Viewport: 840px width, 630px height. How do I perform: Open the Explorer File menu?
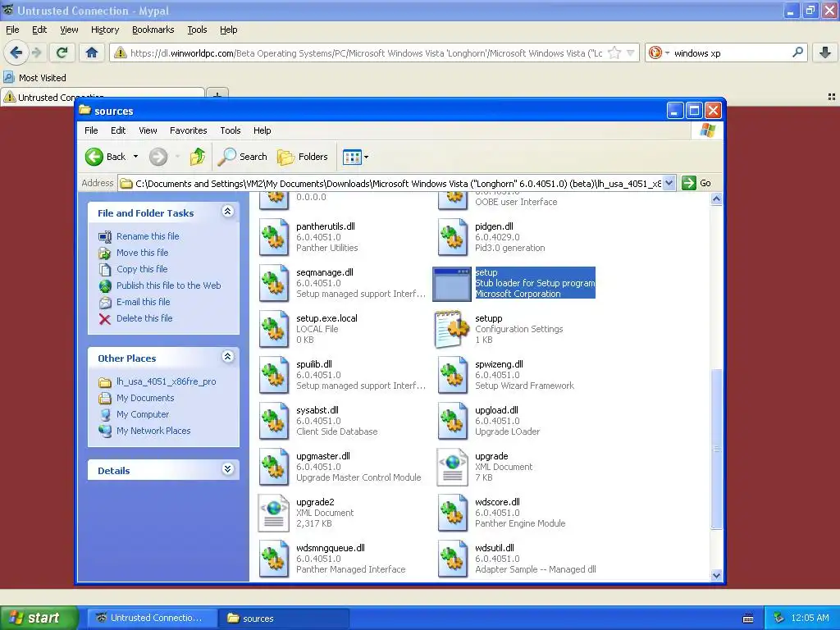coord(91,130)
